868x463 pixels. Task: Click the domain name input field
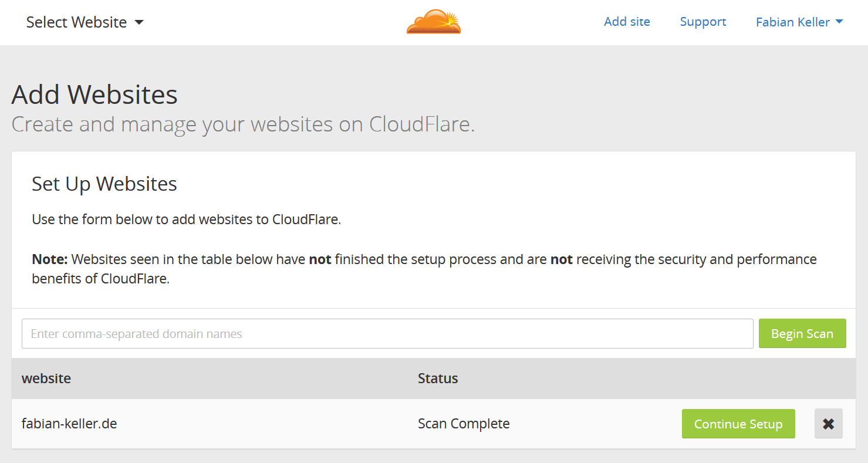click(x=387, y=333)
